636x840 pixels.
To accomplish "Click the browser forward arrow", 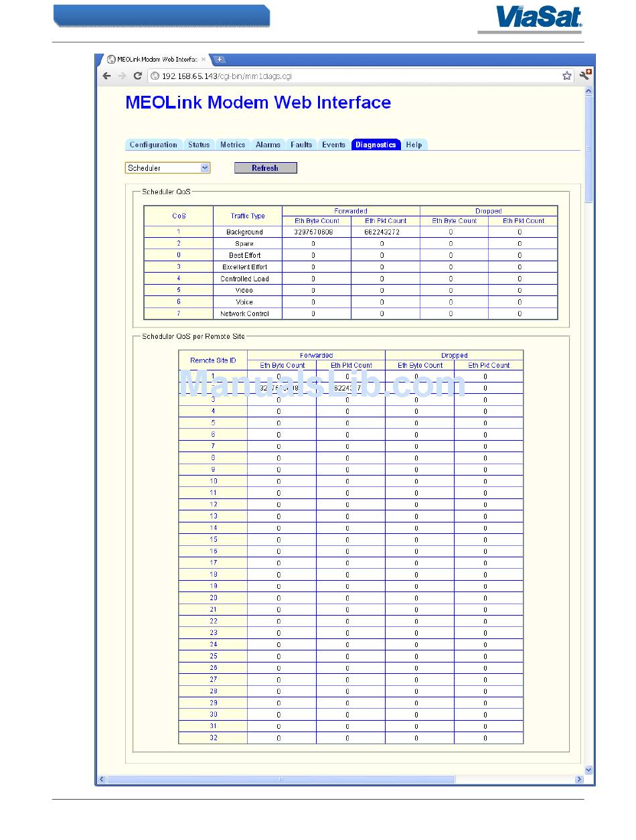I will (122, 76).
